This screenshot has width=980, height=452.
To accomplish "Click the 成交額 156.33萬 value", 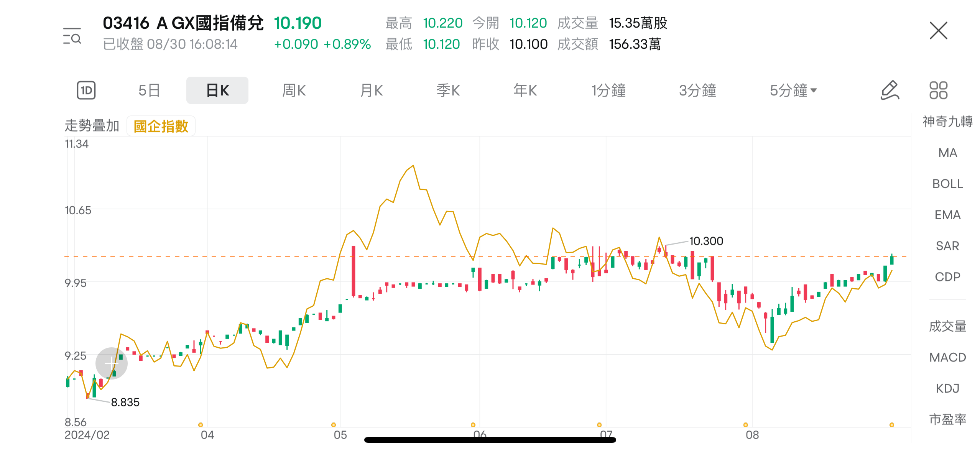I will (x=635, y=44).
